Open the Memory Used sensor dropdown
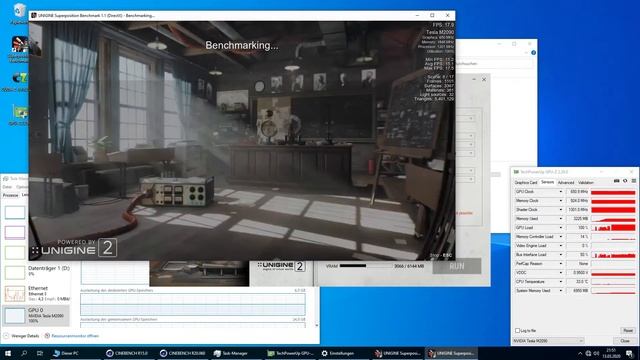The image size is (640, 360). pos(560,218)
